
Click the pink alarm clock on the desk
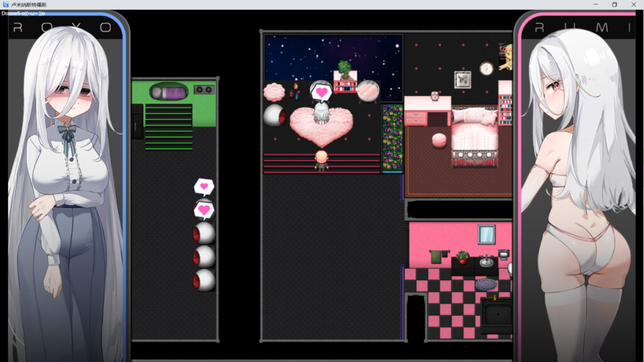click(435, 96)
